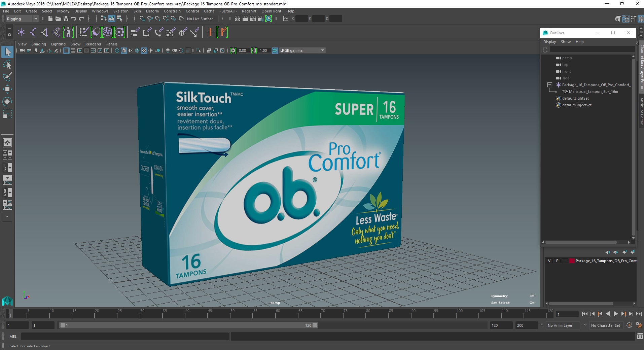Click the orange Set Key shelf icon
644x350 pixels.
point(210,32)
